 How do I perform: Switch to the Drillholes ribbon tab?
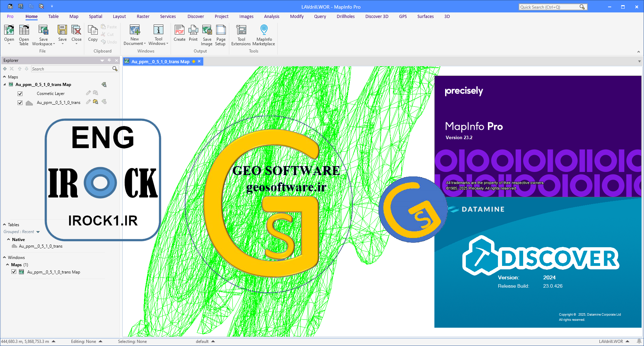click(x=346, y=17)
